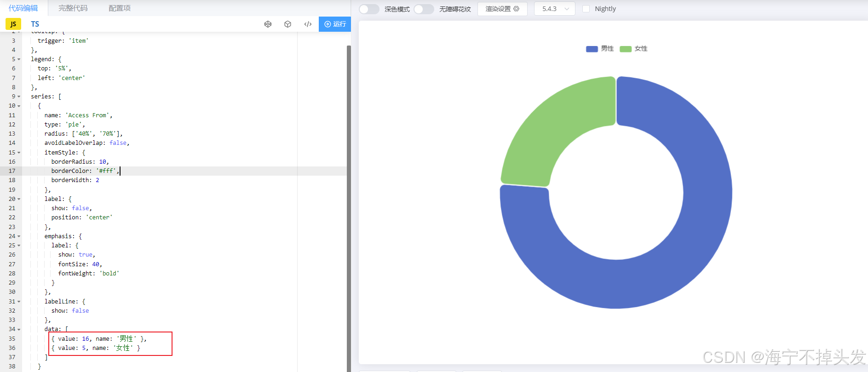
Task: Collapse the object fold at line 10
Action: point(19,106)
